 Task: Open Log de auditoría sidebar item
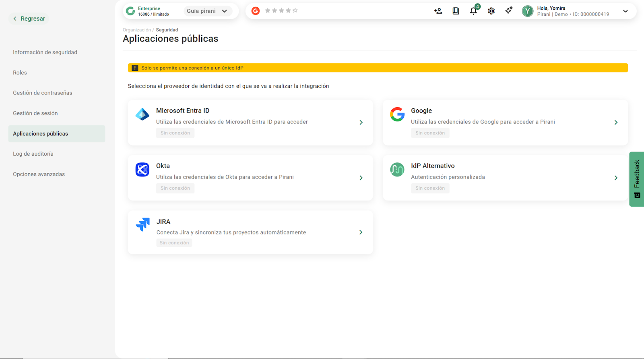pos(33,154)
